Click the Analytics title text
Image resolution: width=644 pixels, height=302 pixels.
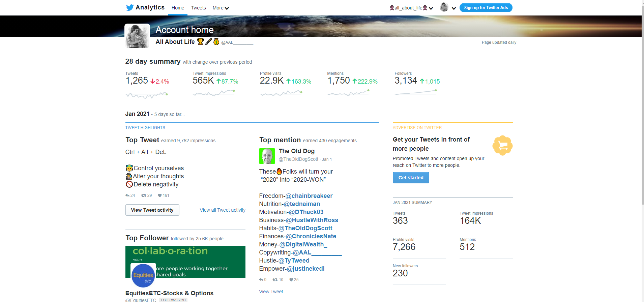point(150,7)
